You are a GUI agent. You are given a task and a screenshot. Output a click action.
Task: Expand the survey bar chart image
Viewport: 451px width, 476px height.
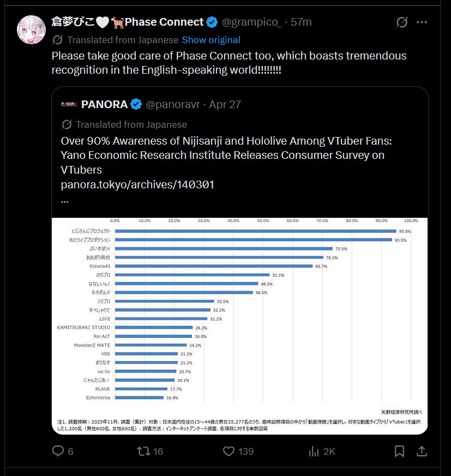239,325
